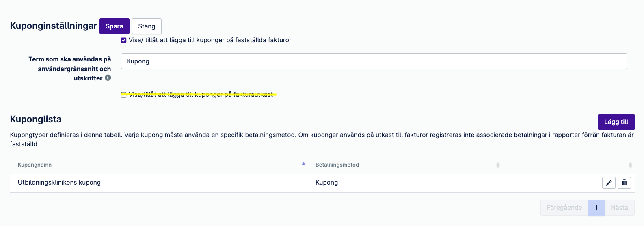The width and height of the screenshot is (644, 226).
Task: Toggle via the label text for fastställda fakturor
Action: 210,40
